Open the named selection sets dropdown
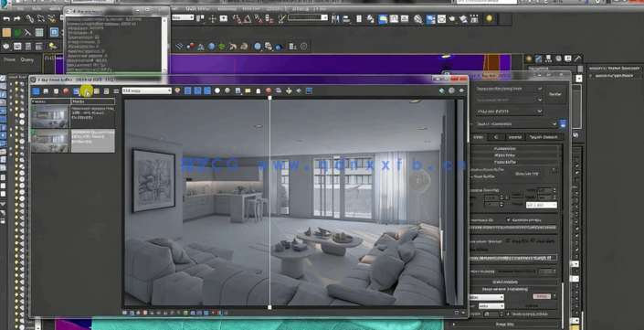The width and height of the screenshot is (644, 330). pos(308,17)
